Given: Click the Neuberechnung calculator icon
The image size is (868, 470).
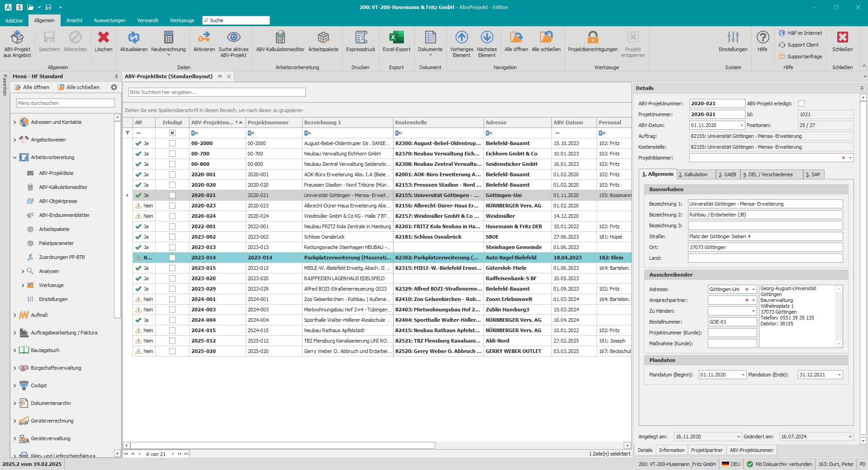Looking at the screenshot, I should pos(168,38).
